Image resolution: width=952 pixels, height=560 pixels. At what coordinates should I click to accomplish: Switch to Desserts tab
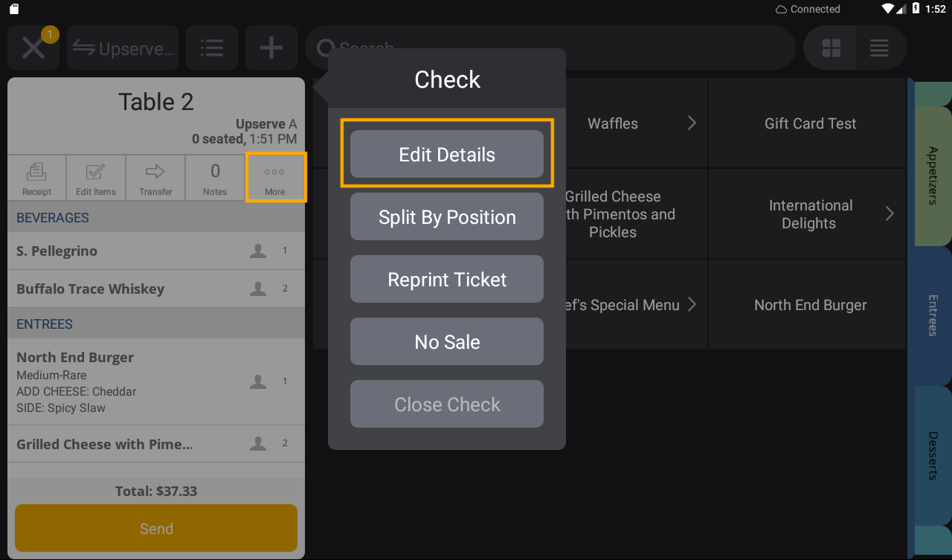coord(933,455)
